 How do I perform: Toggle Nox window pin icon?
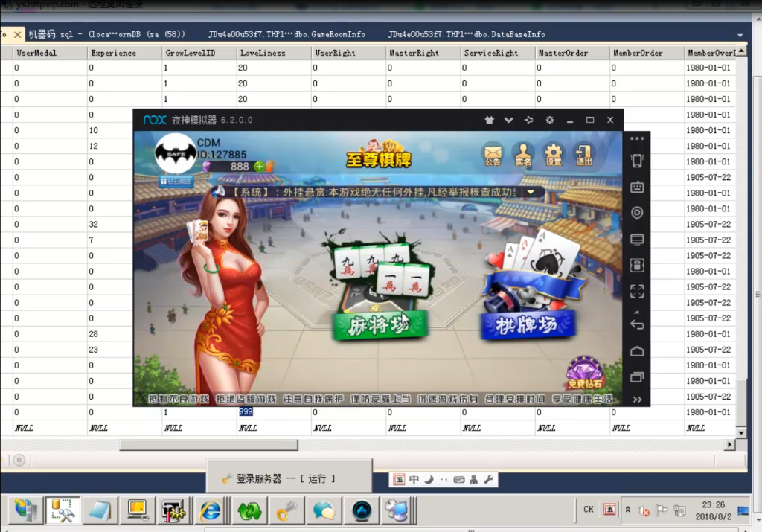pyautogui.click(x=529, y=120)
